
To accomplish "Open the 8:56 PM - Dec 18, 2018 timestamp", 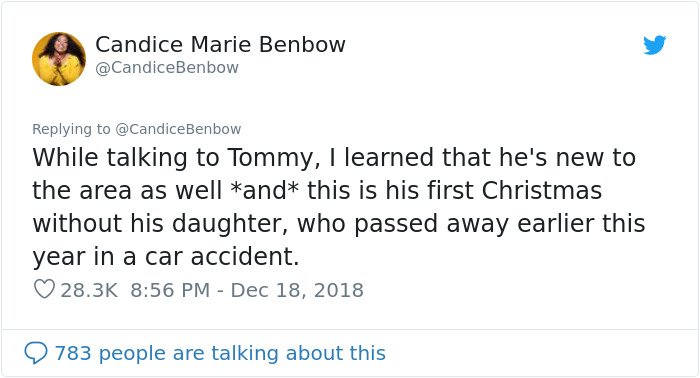I will coord(247,290).
